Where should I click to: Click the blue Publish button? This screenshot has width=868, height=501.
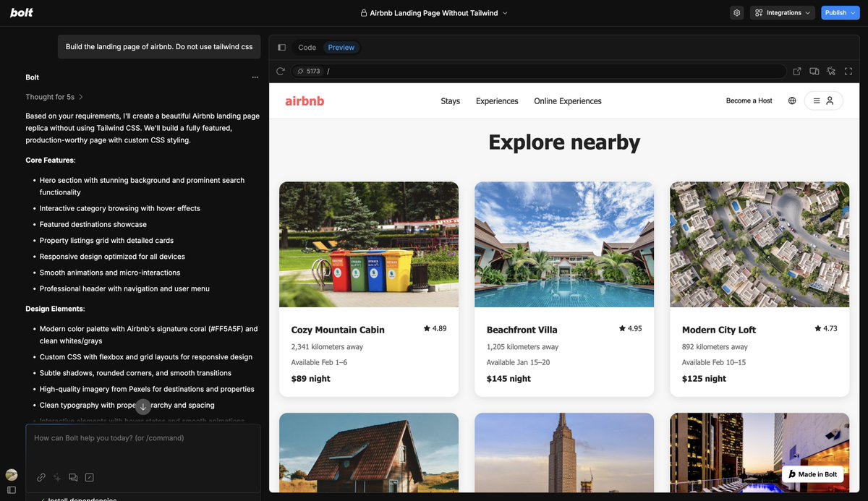pyautogui.click(x=840, y=13)
